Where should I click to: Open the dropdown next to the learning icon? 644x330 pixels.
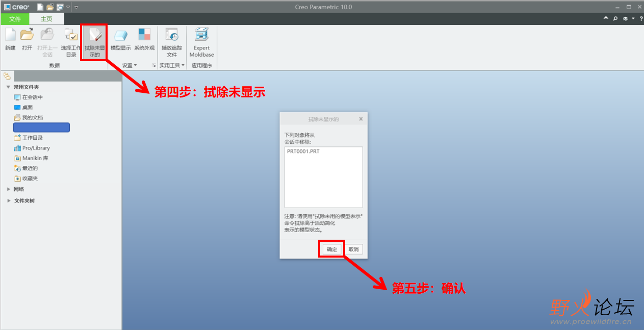633,18
